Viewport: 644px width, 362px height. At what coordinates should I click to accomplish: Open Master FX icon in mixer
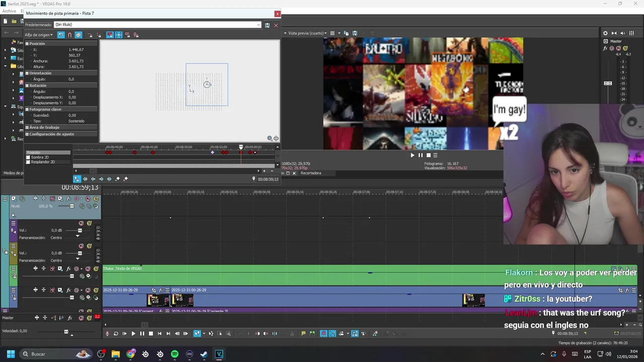[605, 48]
